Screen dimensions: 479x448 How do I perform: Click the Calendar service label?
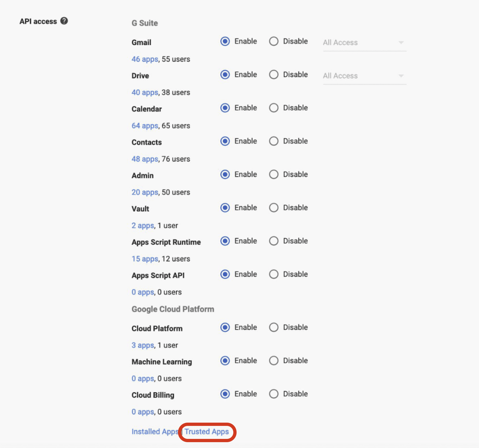[147, 109]
